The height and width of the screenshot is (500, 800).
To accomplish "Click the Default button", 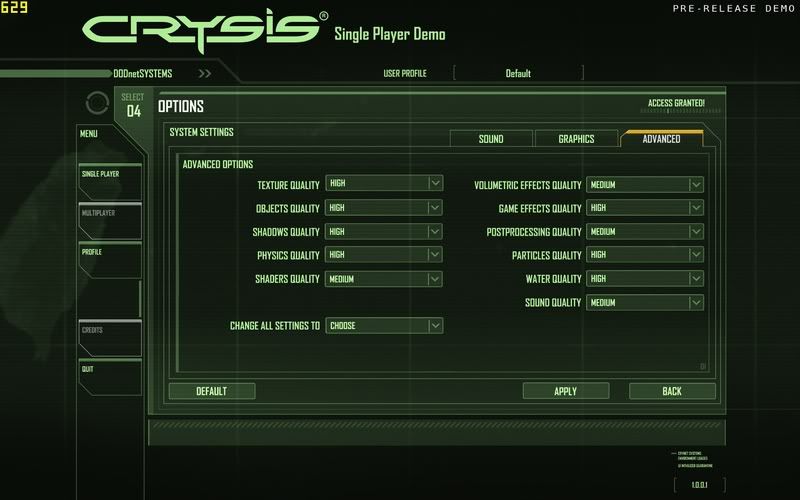I will click(x=212, y=391).
